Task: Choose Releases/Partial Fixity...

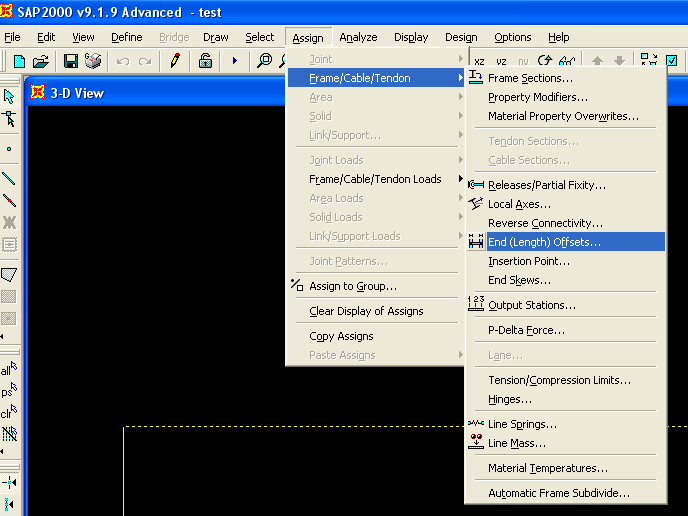Action: click(x=566, y=185)
